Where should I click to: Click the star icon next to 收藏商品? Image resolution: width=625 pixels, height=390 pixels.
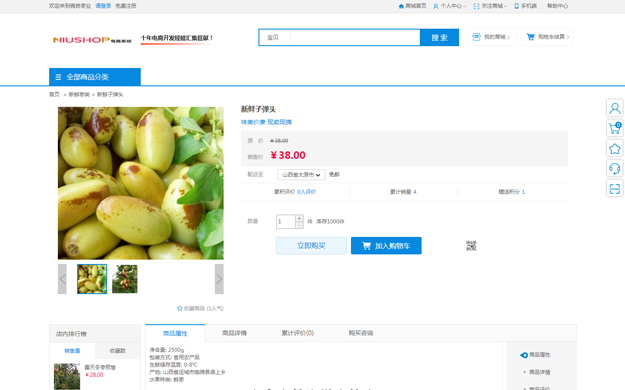coord(179,308)
